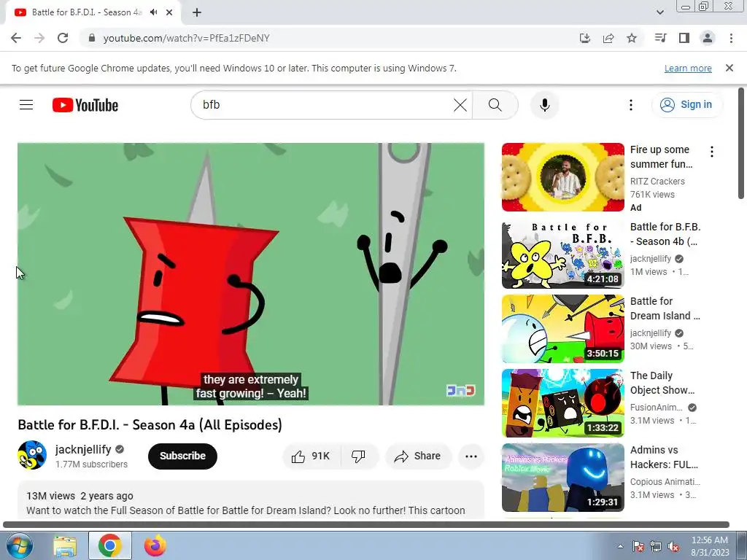
Task: Dislike the video with thumbs down
Action: click(359, 456)
